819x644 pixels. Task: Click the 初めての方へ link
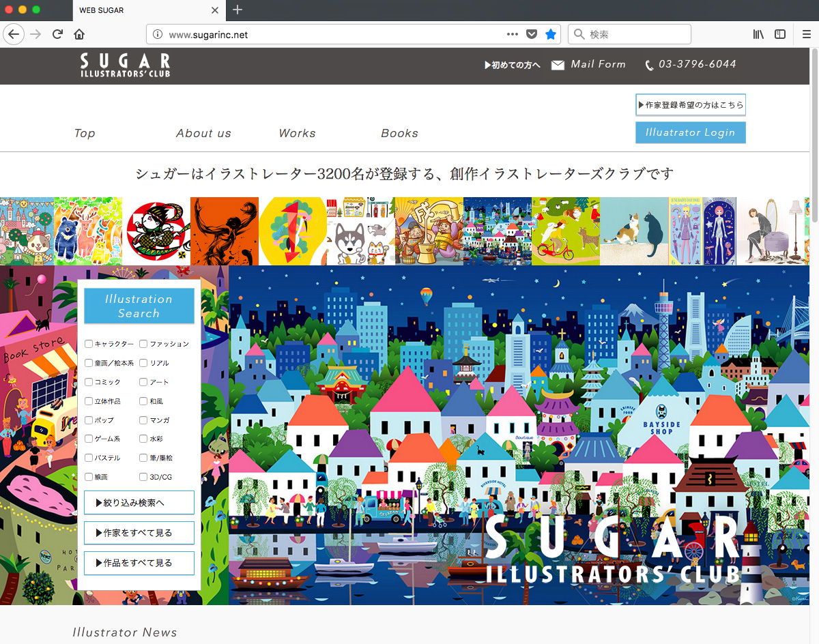(x=513, y=65)
